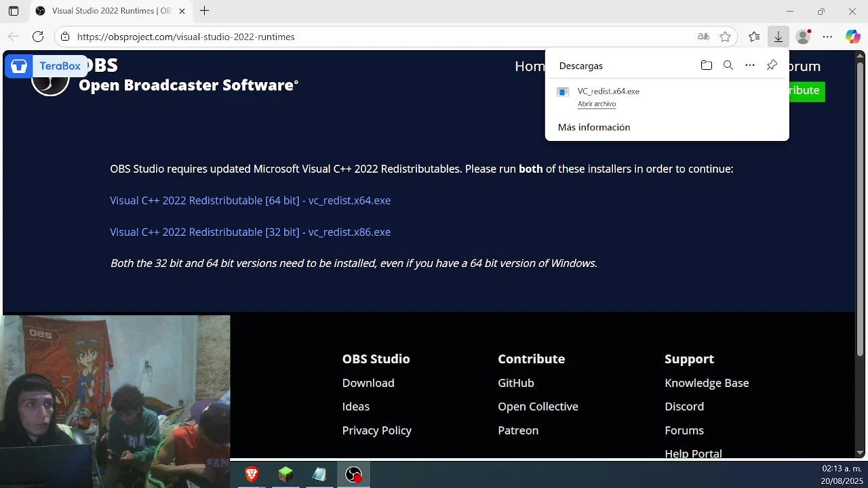Open more options in Descargas panel
The image size is (868, 488).
(749, 65)
